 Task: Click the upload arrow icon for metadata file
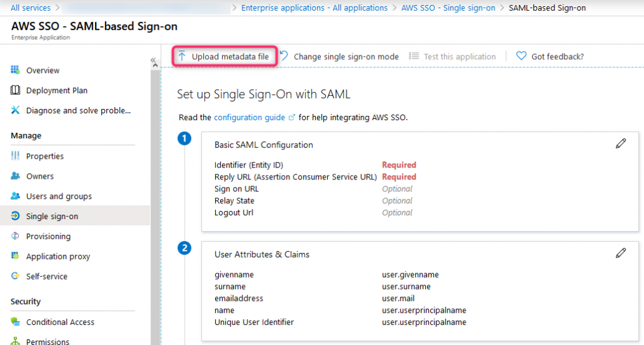click(x=182, y=56)
